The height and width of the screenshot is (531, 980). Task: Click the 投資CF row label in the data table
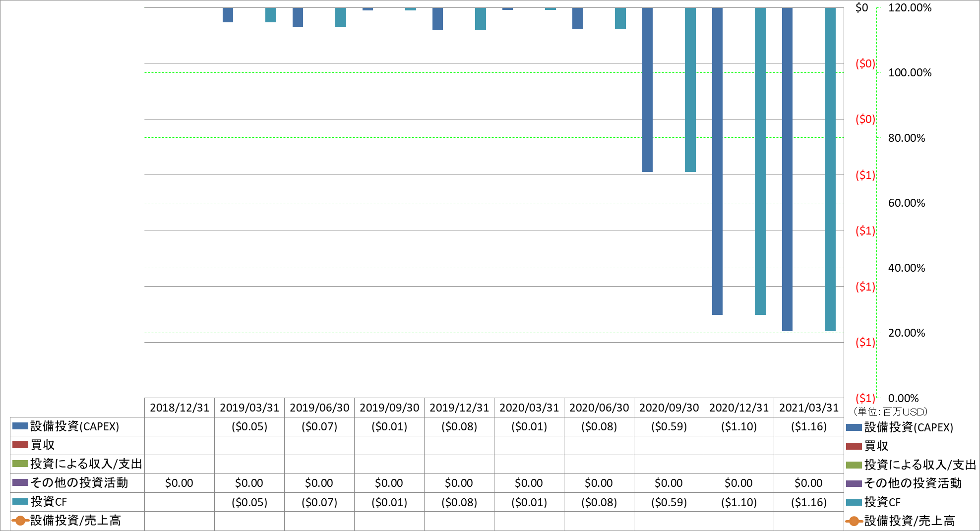point(49,502)
